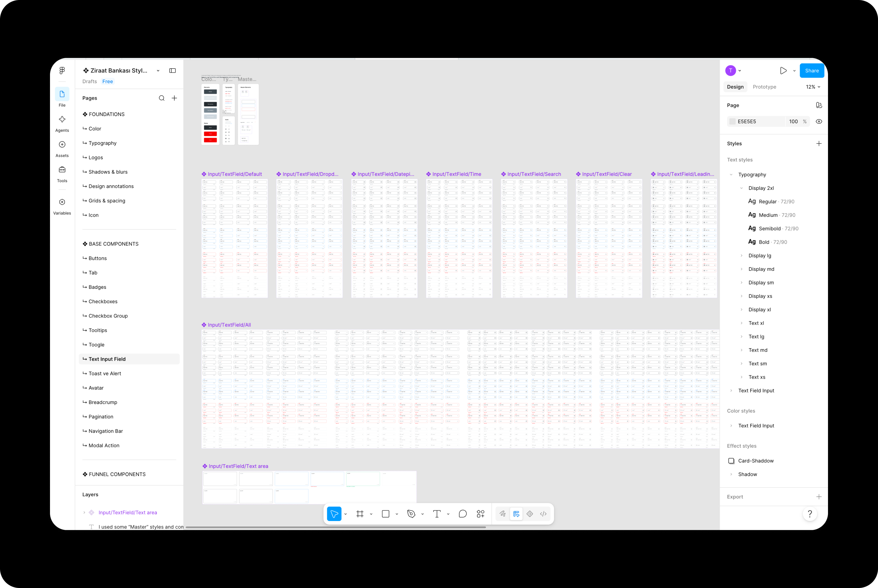Search pages with the magnifier icon
Image resolution: width=878 pixels, height=588 pixels.
pos(162,98)
